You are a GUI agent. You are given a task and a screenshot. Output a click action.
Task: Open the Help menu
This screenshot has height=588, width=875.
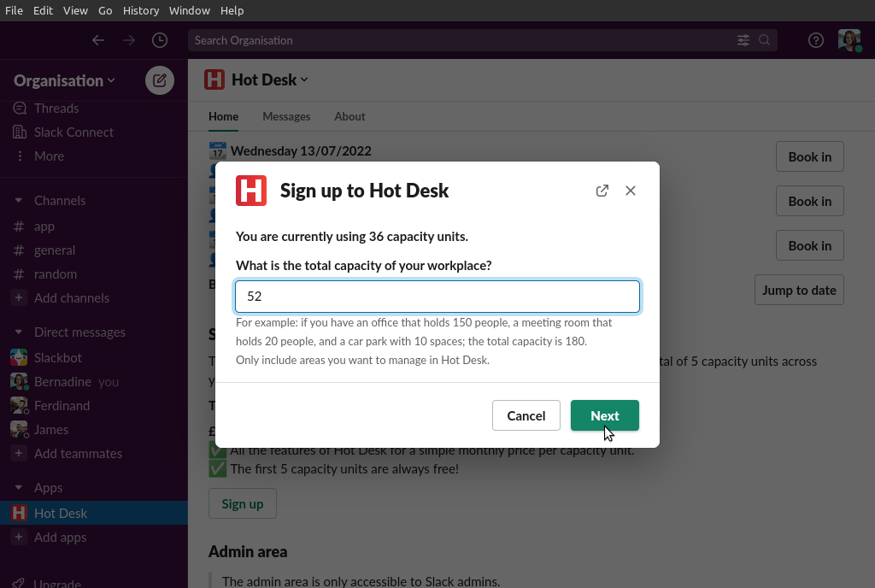point(232,10)
